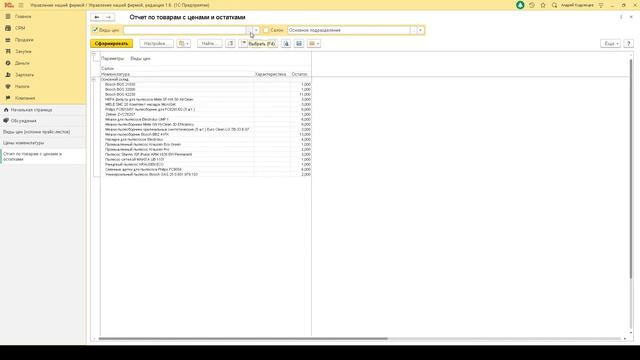Open the service settings icon near username

(x=601, y=5)
